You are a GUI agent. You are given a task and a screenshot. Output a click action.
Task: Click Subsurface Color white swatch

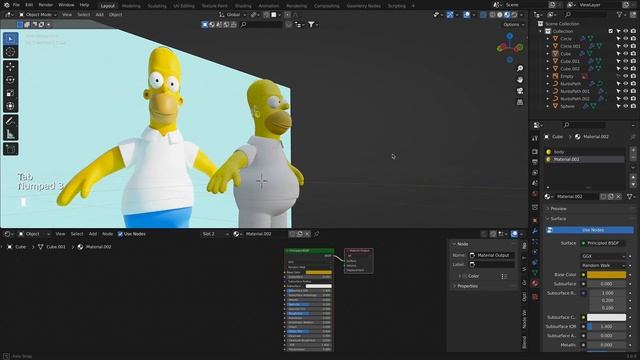606,317
